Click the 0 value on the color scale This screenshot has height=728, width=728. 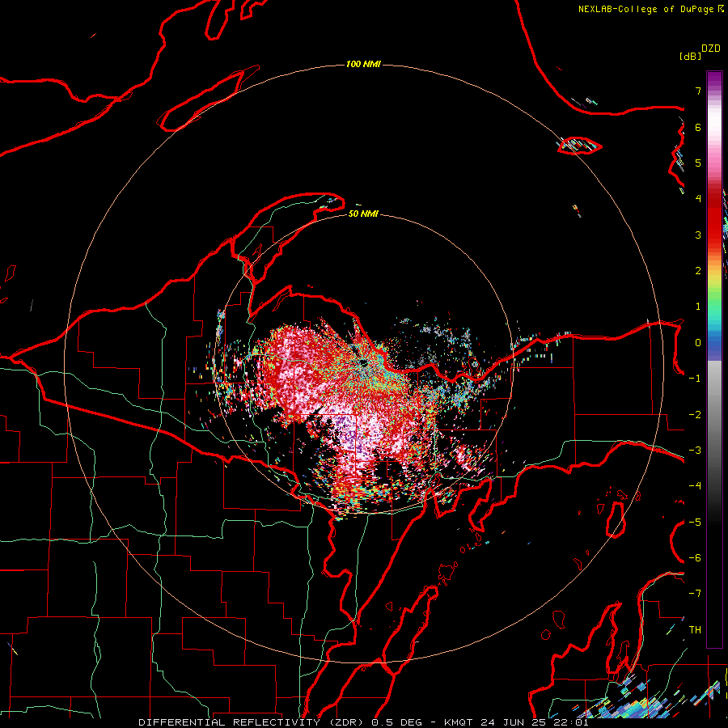pos(698,343)
